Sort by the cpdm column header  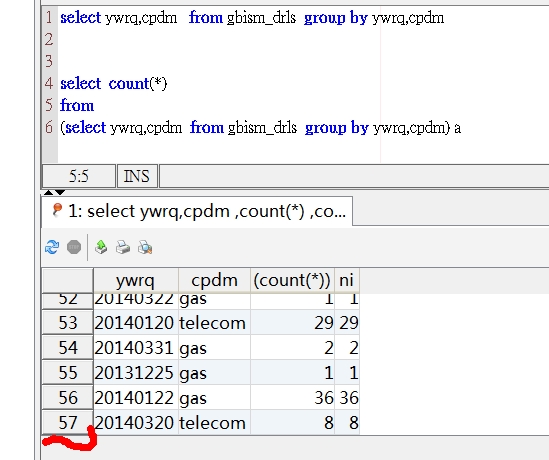click(x=214, y=280)
